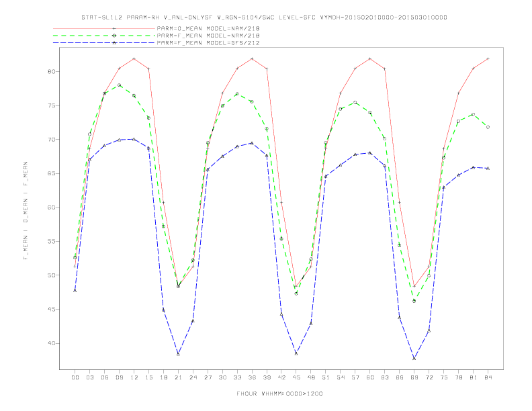This screenshot has width=532, height=411.
Task: Click x-axis tick label 84
Action: pyautogui.click(x=488, y=377)
